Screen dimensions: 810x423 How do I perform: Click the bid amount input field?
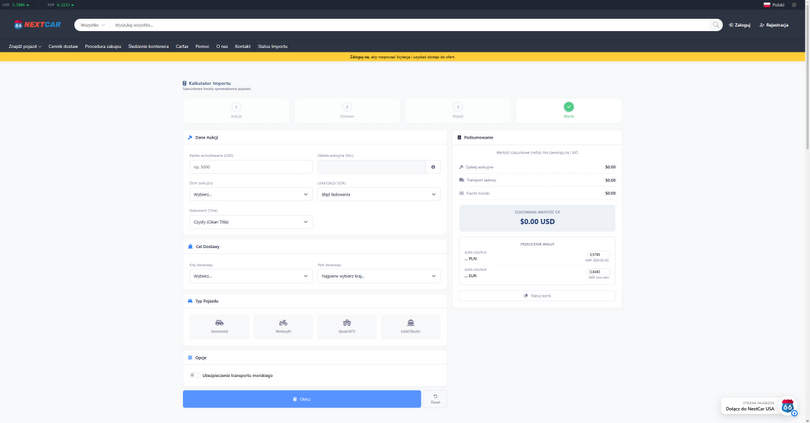coord(250,167)
